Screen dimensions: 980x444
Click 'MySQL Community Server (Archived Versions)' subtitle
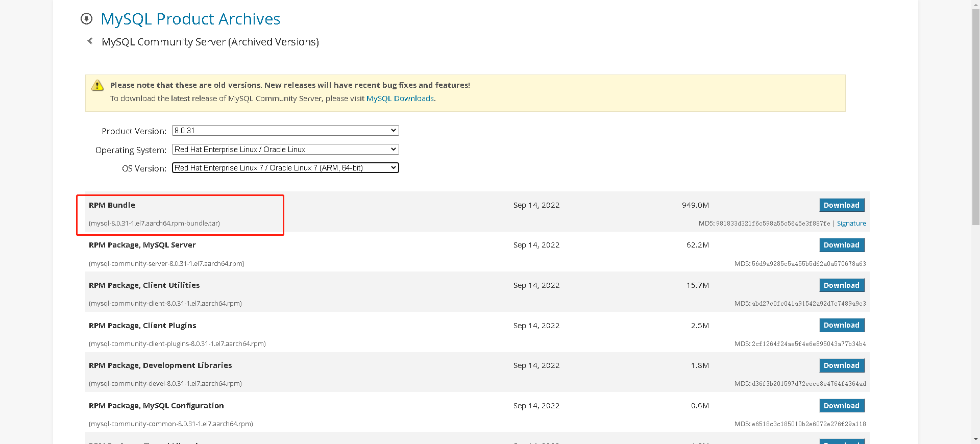pos(210,42)
